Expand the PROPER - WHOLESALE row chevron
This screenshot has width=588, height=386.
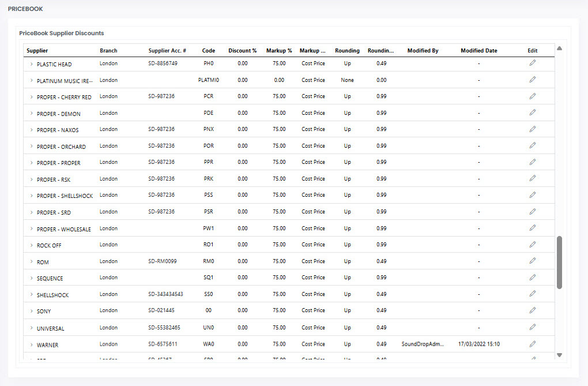[31, 229]
